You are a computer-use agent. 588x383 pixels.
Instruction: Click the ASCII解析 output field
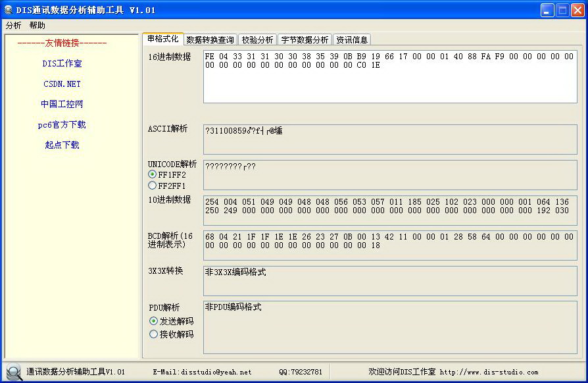tap(390, 139)
